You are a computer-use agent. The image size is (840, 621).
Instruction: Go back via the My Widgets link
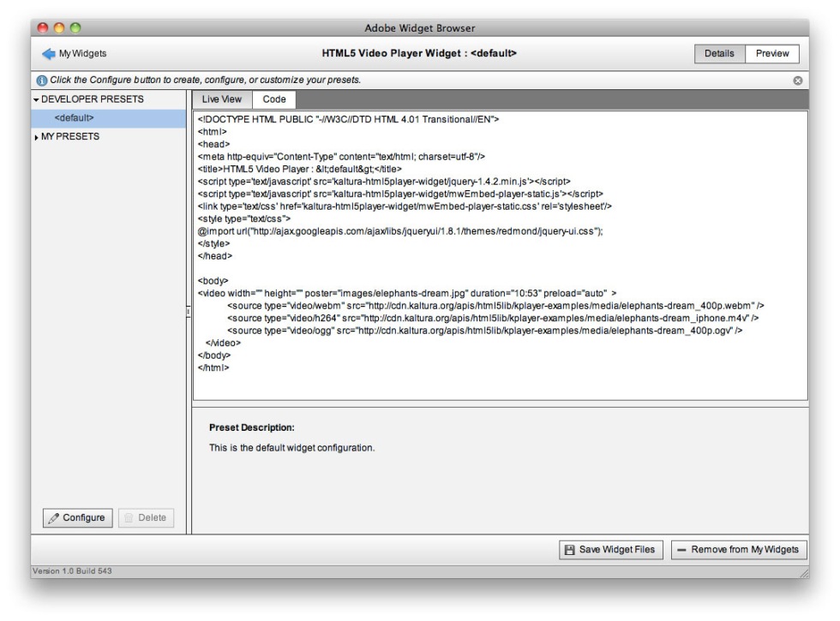click(82, 53)
